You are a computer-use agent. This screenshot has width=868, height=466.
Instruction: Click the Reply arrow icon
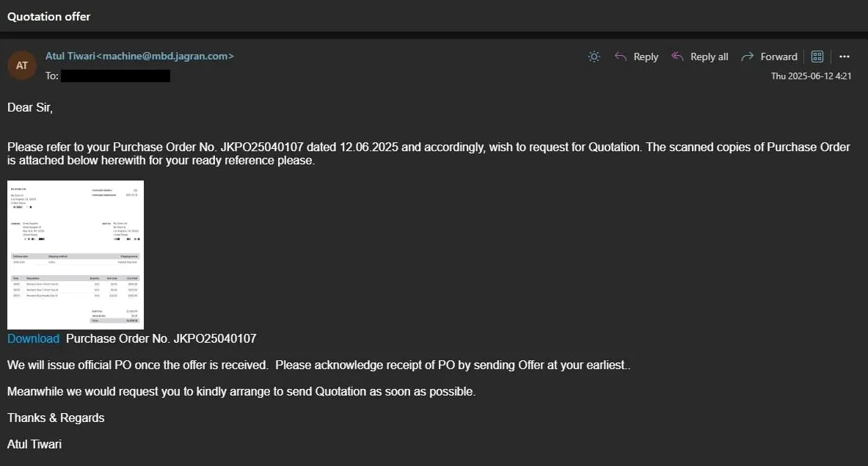[621, 57]
